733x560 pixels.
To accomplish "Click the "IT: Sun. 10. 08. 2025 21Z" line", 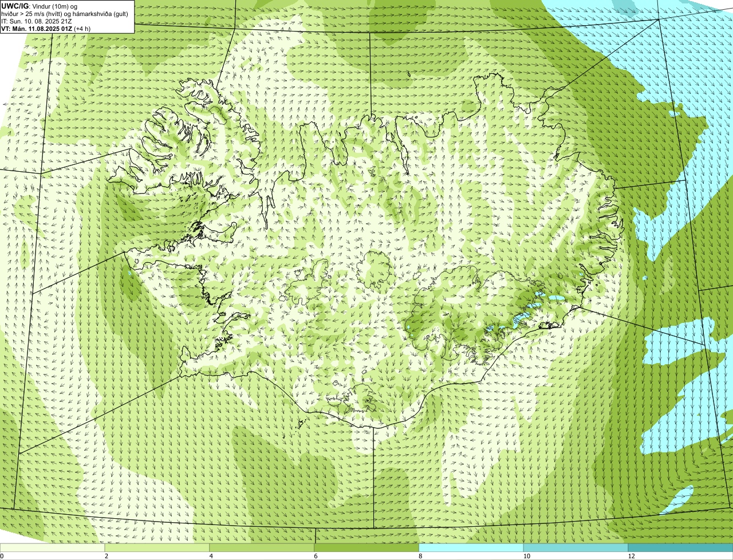I will [x=37, y=21].
